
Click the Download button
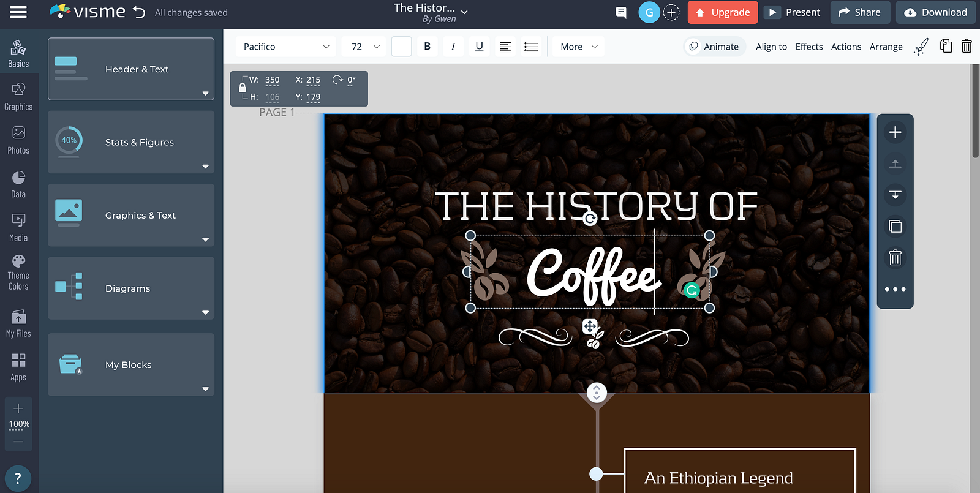coord(936,12)
